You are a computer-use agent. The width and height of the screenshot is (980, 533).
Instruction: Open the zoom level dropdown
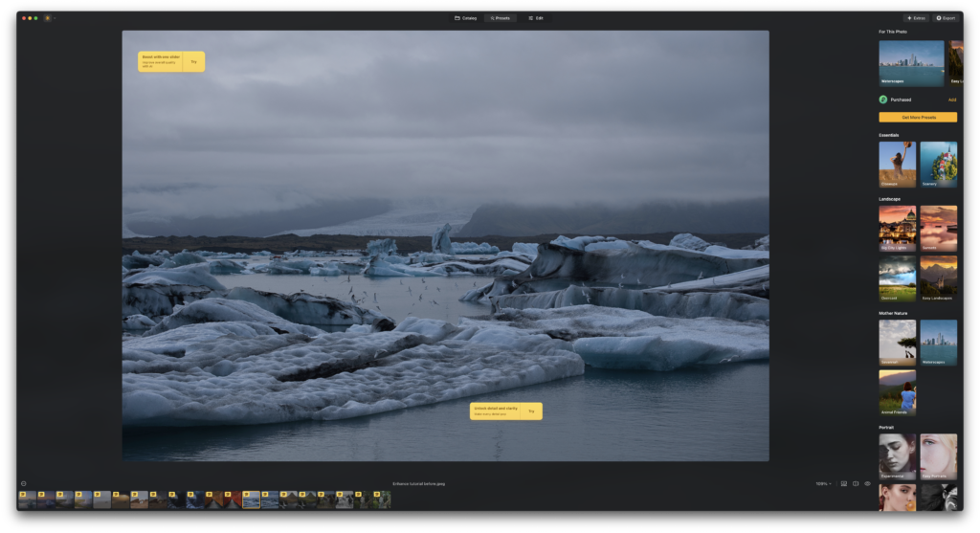click(x=823, y=483)
